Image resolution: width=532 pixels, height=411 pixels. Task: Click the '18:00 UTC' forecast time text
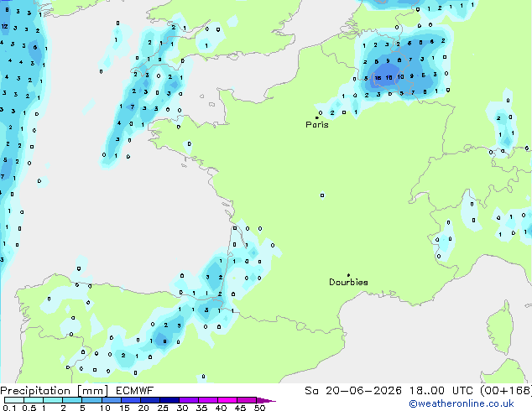[441, 391]
